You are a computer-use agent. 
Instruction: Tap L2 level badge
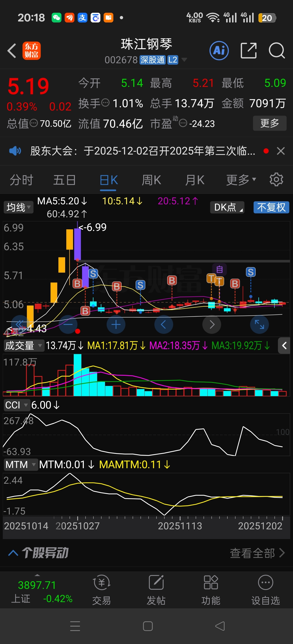pyautogui.click(x=173, y=60)
